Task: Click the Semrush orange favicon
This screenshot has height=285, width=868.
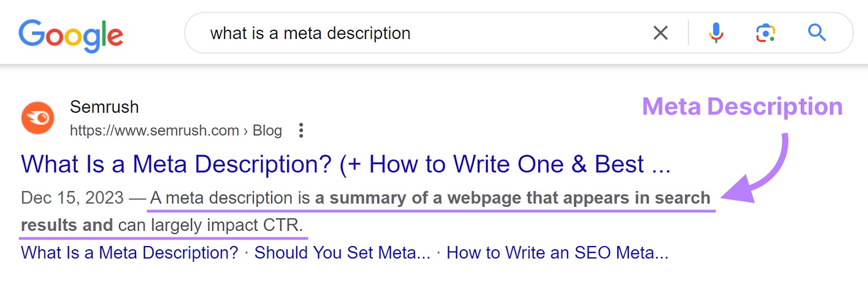Action: pyautogui.click(x=37, y=118)
